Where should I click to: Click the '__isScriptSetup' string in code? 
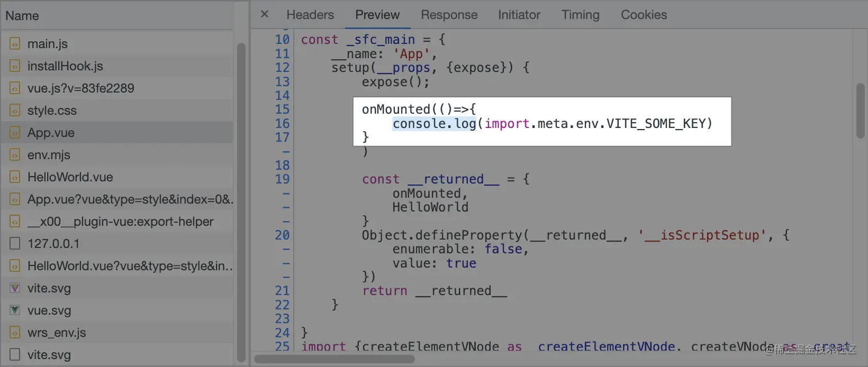click(x=703, y=235)
